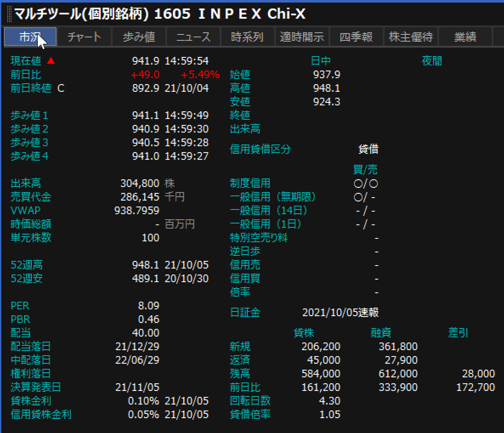Click the 配当落日 date 21/12/29
Image resolution: width=504 pixels, height=433 pixels.
(137, 347)
